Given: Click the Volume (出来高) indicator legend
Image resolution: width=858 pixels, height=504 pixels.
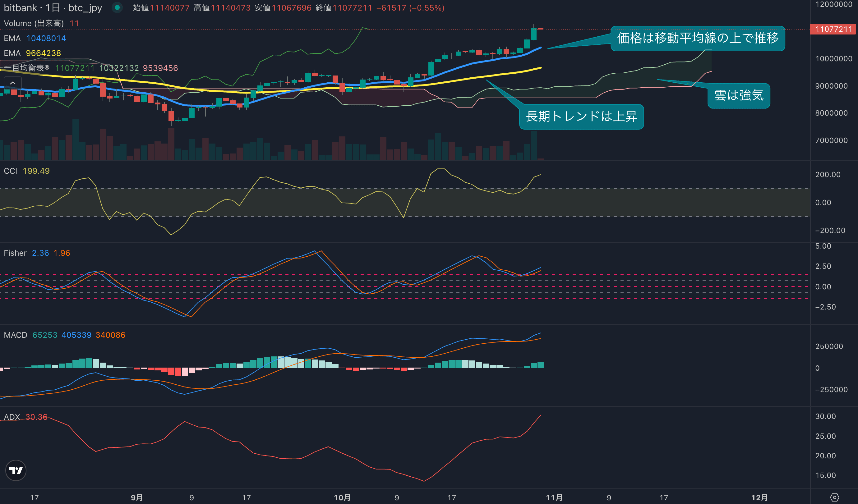Looking at the screenshot, I should click(34, 23).
